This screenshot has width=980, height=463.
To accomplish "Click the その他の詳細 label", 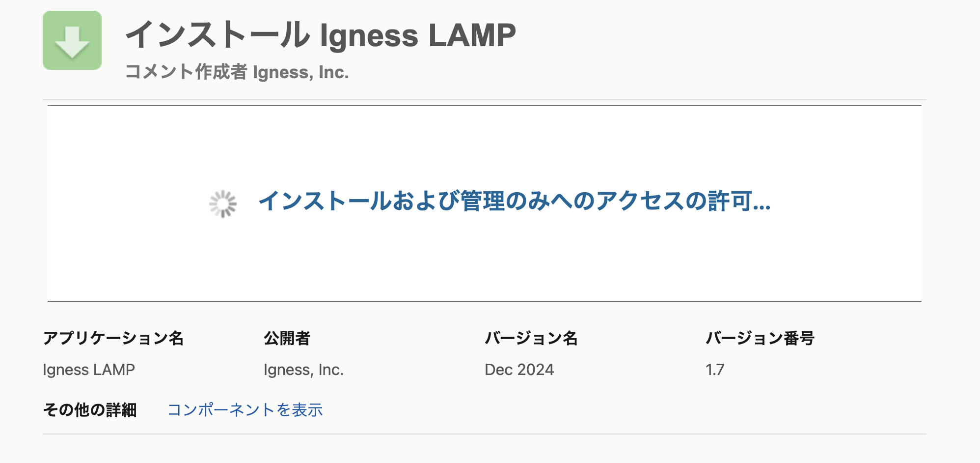I will [90, 410].
